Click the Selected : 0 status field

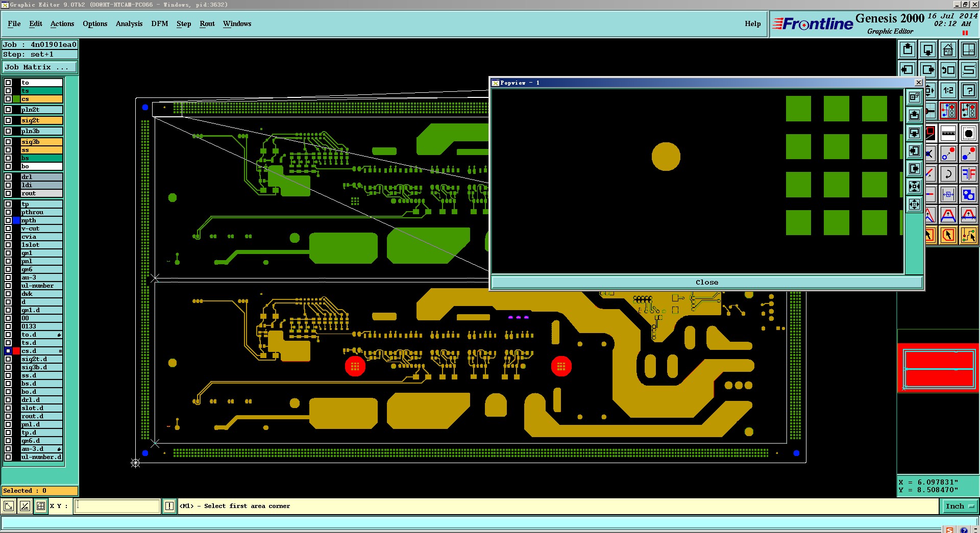point(40,491)
